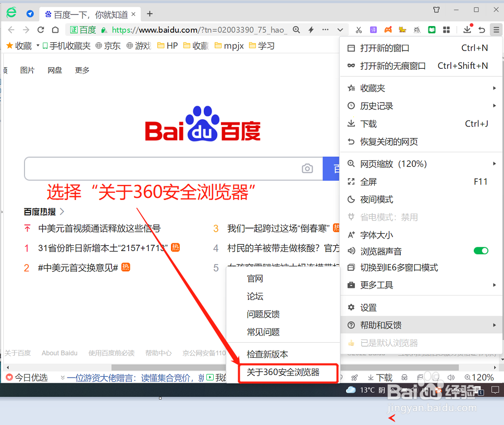Image resolution: width=504 pixels, height=425 pixels.
Task: Select 检查新版本 submenu item
Action: point(283,354)
